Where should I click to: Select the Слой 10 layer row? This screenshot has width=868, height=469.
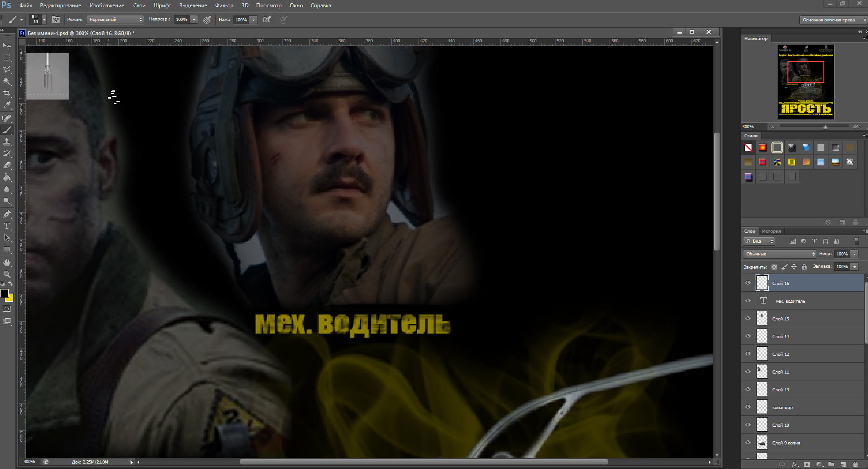(803, 425)
